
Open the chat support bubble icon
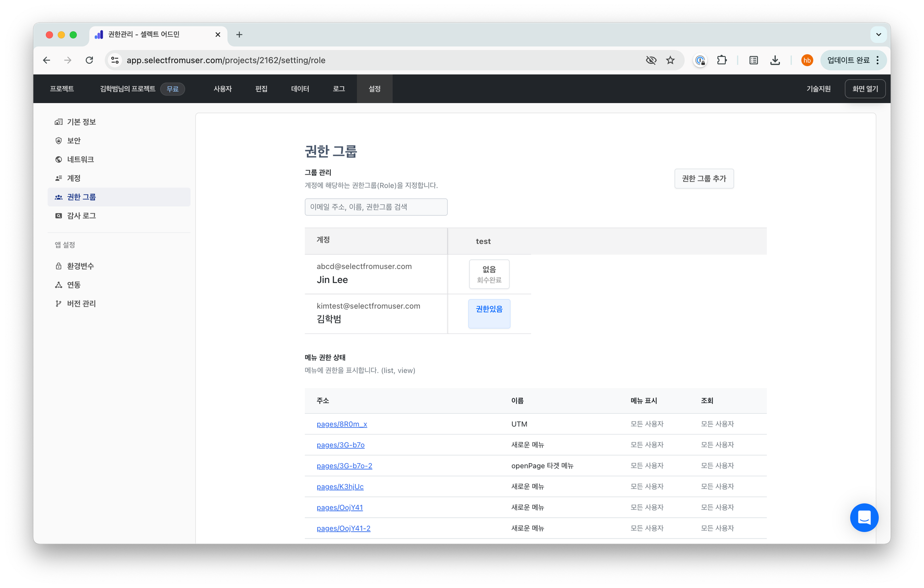coord(864,517)
